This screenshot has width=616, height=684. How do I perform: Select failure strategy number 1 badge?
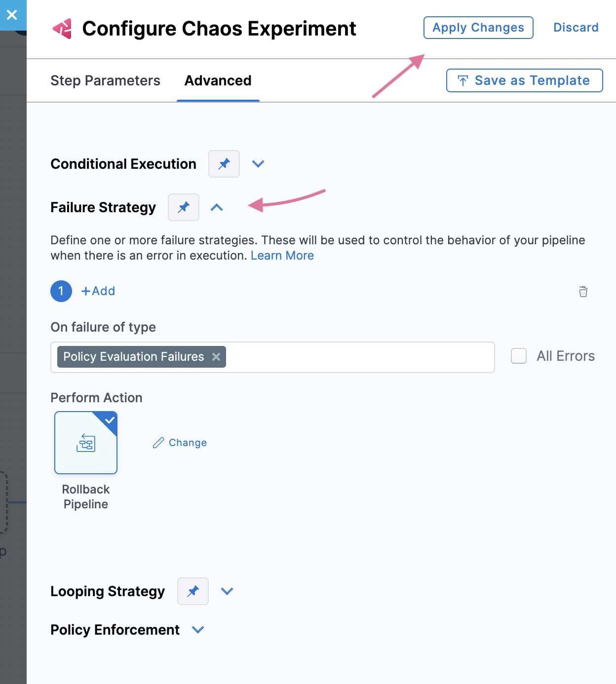pos(61,291)
